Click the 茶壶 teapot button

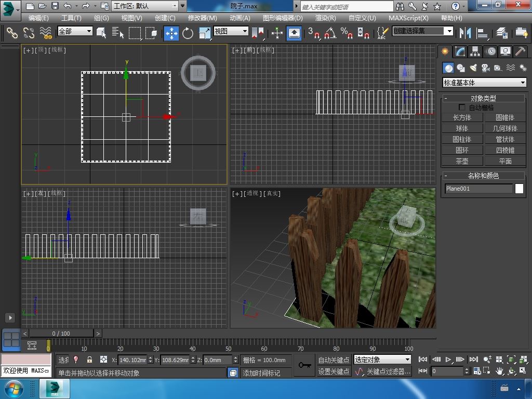[462, 161]
